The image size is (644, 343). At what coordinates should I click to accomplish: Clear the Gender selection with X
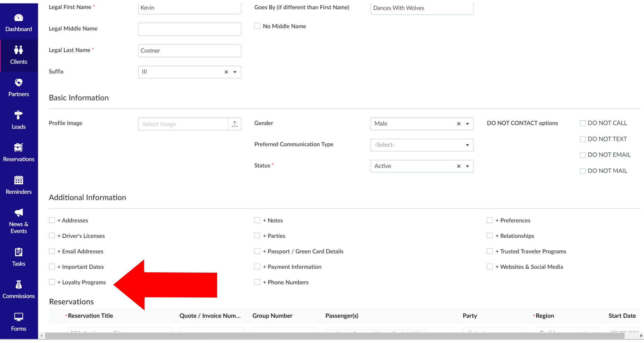[459, 124]
